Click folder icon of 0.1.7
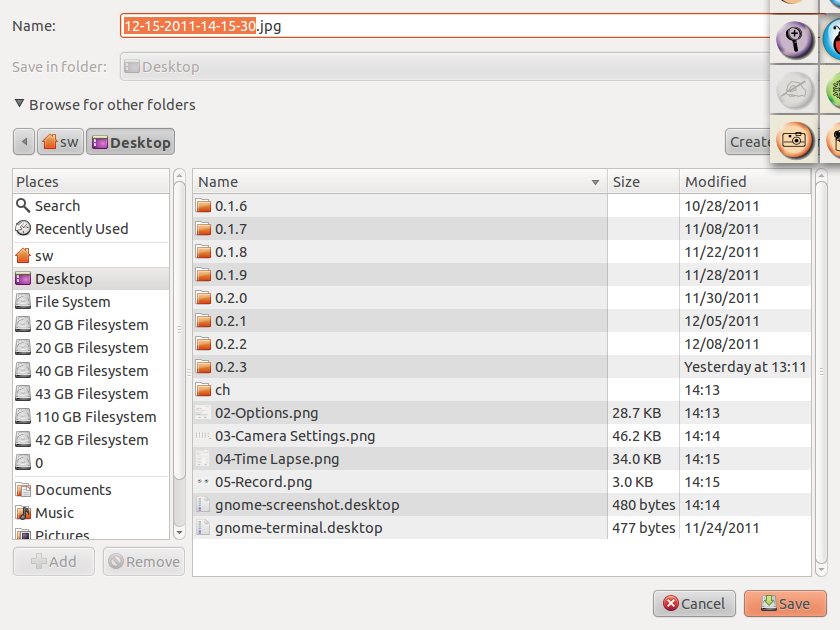The height and width of the screenshot is (630, 840). pyautogui.click(x=203, y=229)
